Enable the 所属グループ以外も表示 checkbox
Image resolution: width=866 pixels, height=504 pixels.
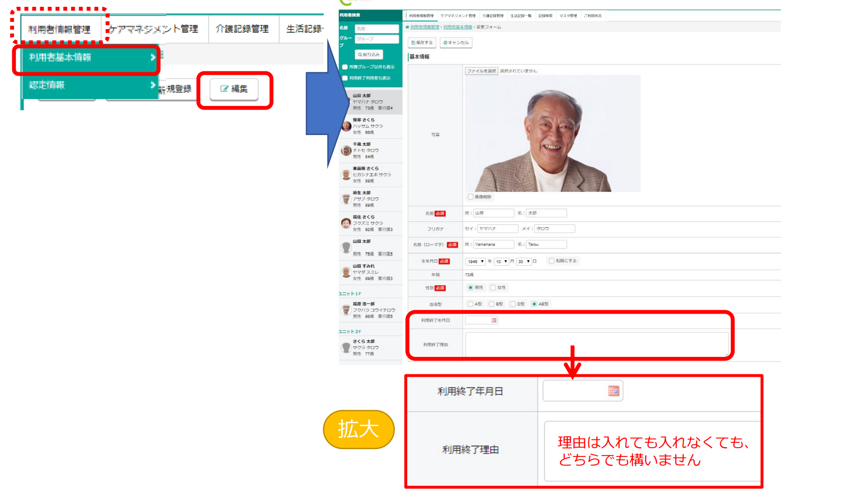pyautogui.click(x=345, y=67)
